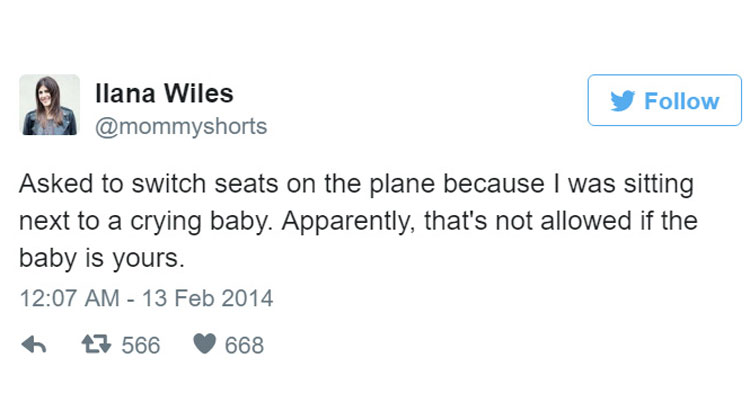Click the tweet line starting 'Asked to switch'
Image resolution: width=750 pixels, height=420 pixels.
click(356, 184)
